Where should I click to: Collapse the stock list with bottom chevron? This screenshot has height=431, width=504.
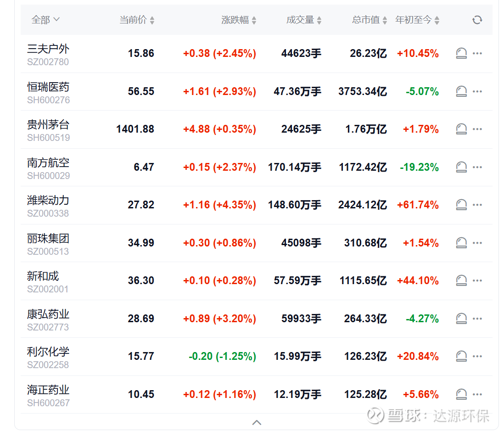tap(257, 422)
